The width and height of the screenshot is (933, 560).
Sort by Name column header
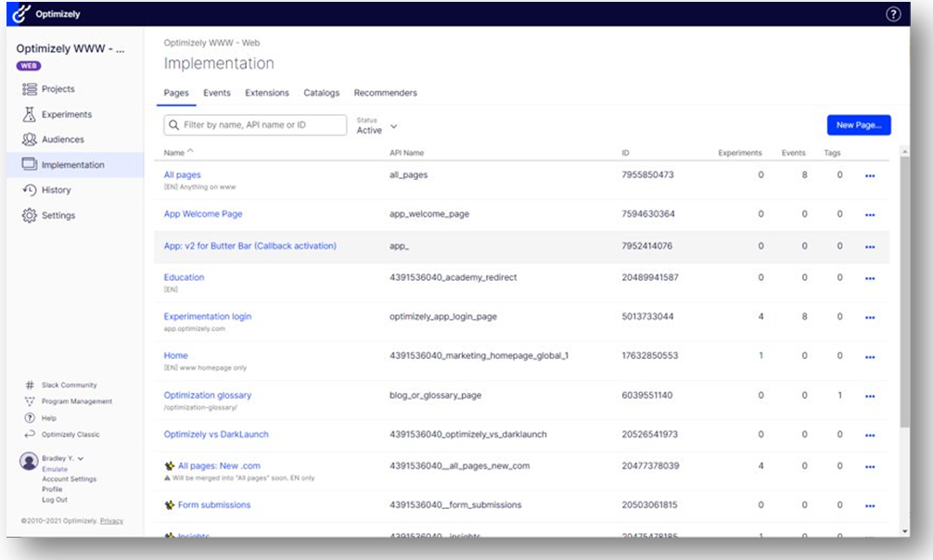178,152
